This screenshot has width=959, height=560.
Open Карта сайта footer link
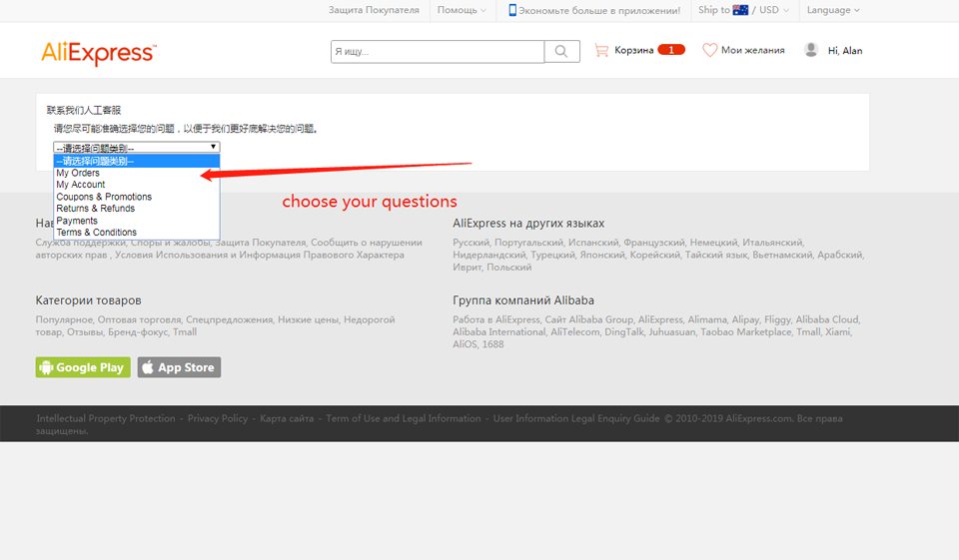[x=287, y=419]
